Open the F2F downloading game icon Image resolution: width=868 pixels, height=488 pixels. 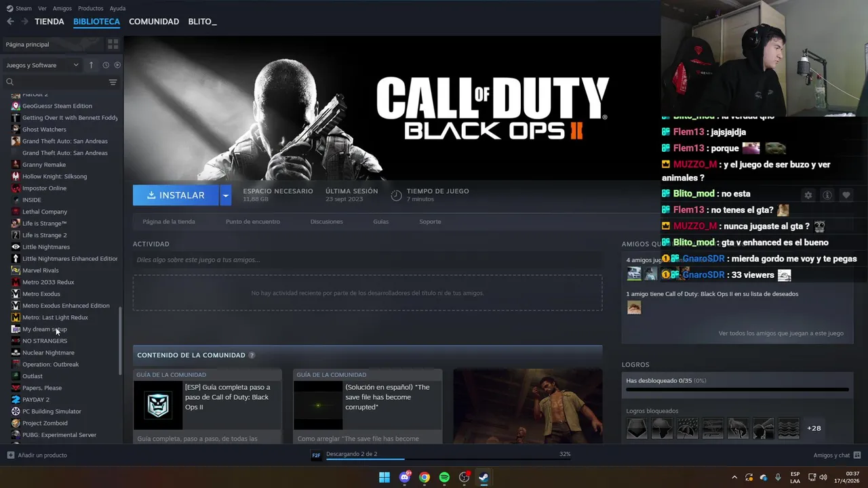pos(316,455)
